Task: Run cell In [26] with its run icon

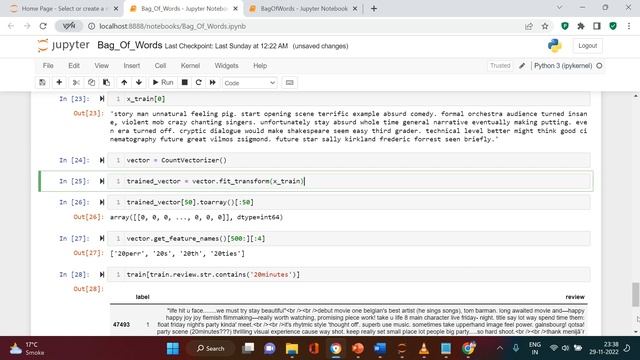Action: point(102,202)
